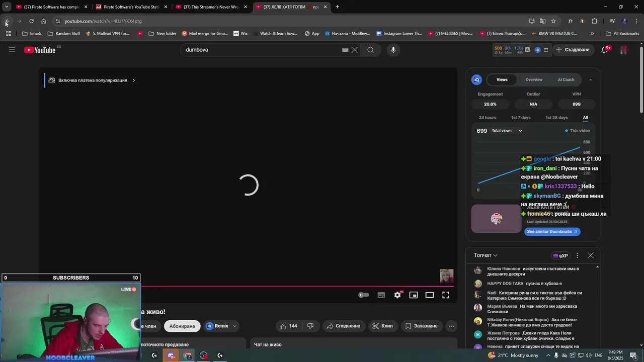Open the Emails bookmark folder

(x=32, y=34)
